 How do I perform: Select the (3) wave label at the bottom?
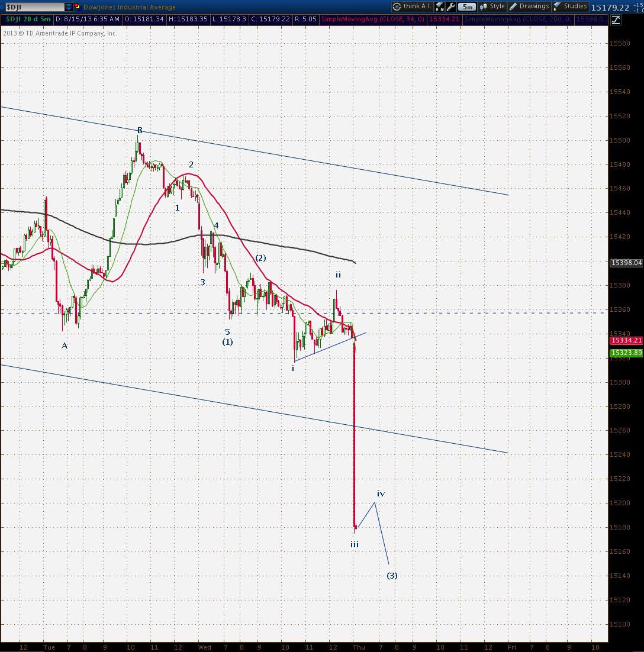[x=392, y=576]
